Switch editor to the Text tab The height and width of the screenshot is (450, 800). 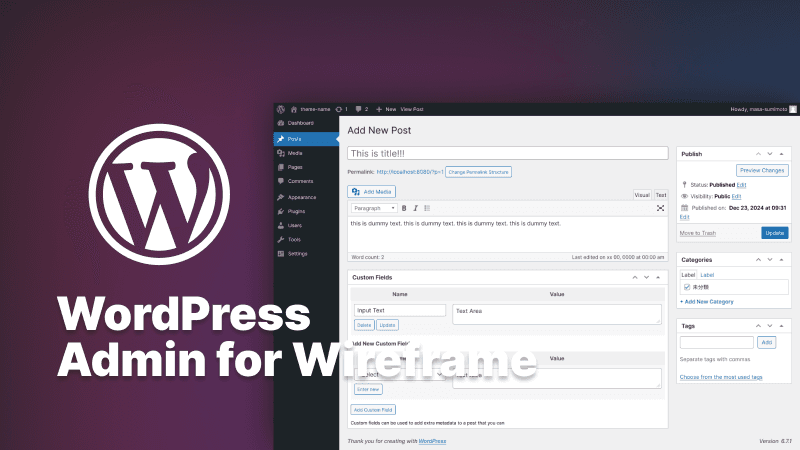(661, 195)
